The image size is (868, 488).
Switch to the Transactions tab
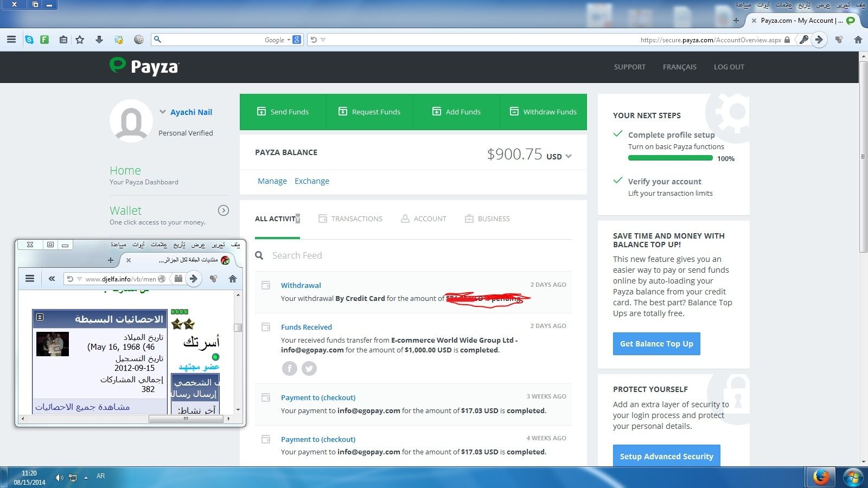tap(350, 219)
